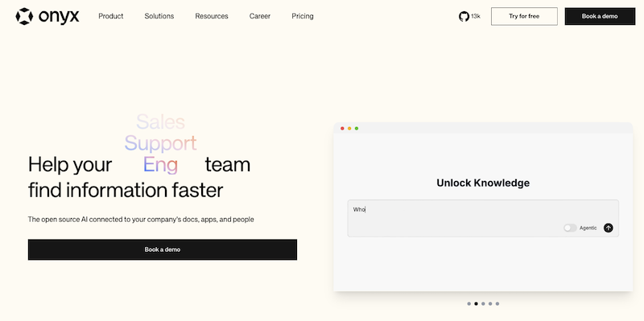644x321 pixels.
Task: Click the red window dot in demo
Action: [343, 129]
